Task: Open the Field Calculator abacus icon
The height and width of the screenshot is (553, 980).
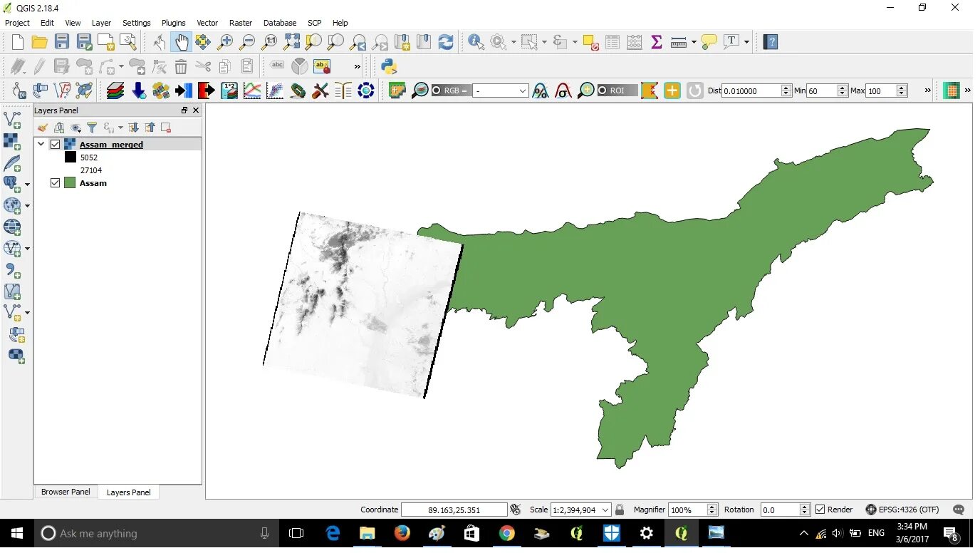Action: 635,42
